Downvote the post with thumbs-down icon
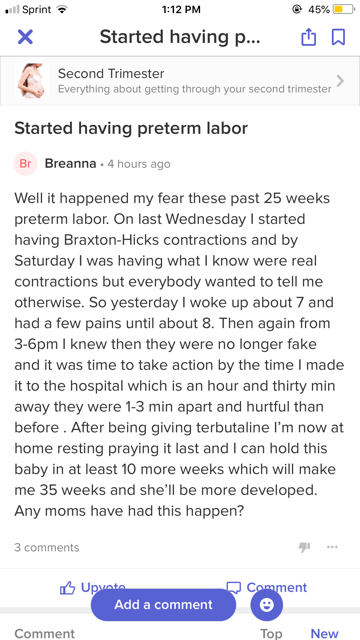The height and width of the screenshot is (640, 360). (304, 547)
